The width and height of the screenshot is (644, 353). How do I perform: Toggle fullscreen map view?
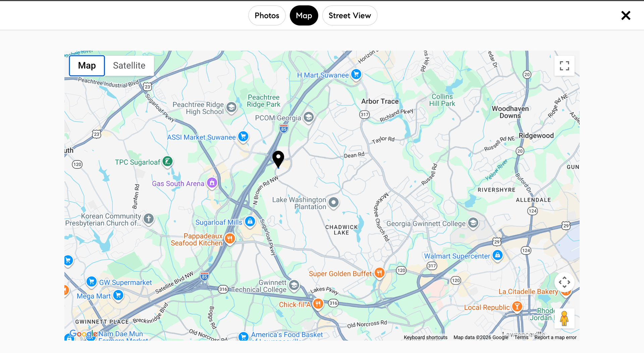564,66
